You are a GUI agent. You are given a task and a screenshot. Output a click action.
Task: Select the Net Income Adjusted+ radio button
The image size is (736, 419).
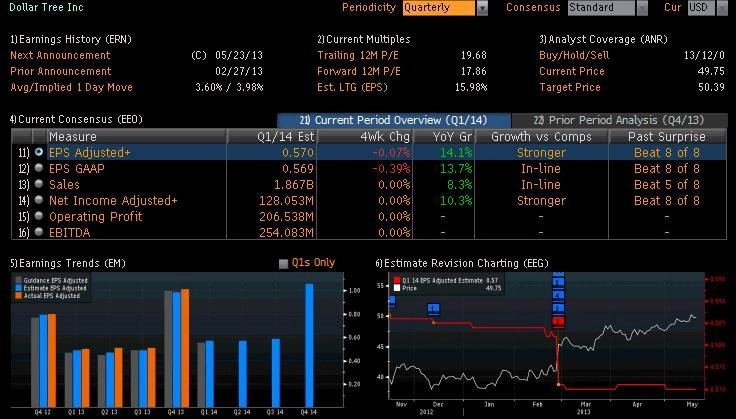point(39,200)
